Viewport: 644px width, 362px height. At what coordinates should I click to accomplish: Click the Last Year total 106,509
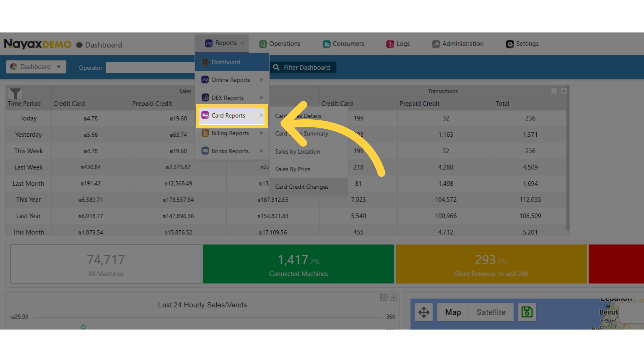coord(530,216)
